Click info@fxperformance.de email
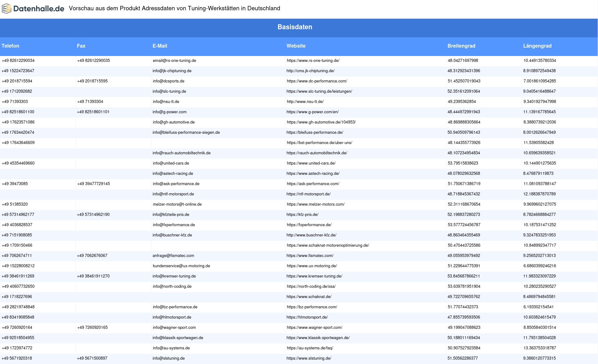This screenshot has width=598, height=364. point(174,225)
